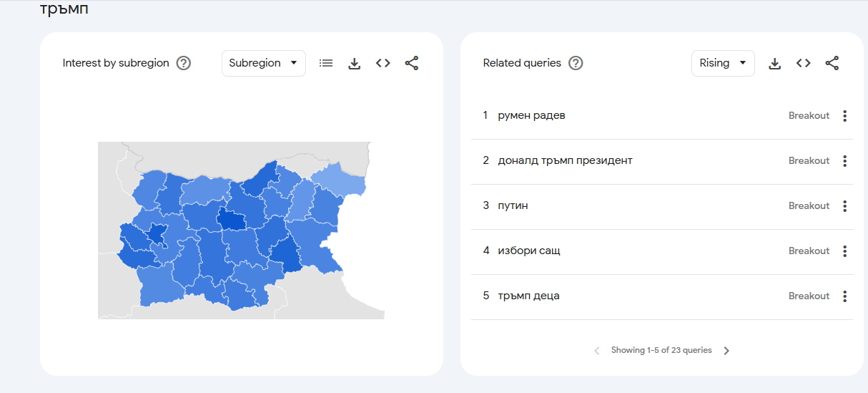Screen dimensions: 868x393
Task: Click the Related queries title
Action: [522, 63]
